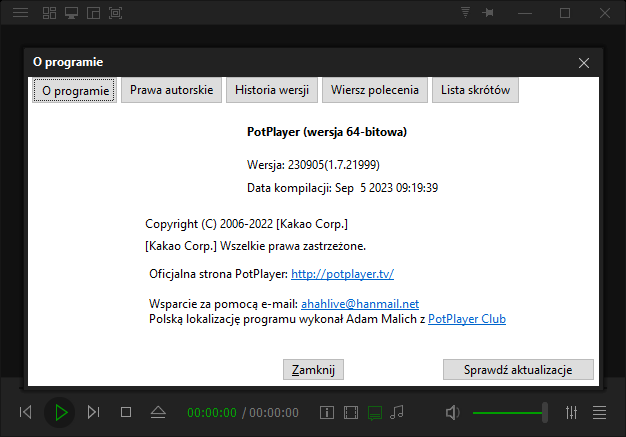Open the equalizer control panel icon
Image resolution: width=626 pixels, height=437 pixels.
point(571,412)
